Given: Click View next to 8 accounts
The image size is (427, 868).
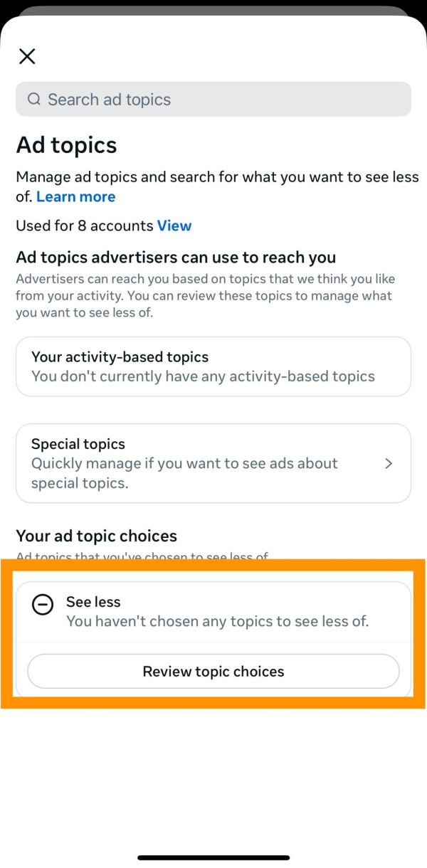Looking at the screenshot, I should tap(174, 226).
